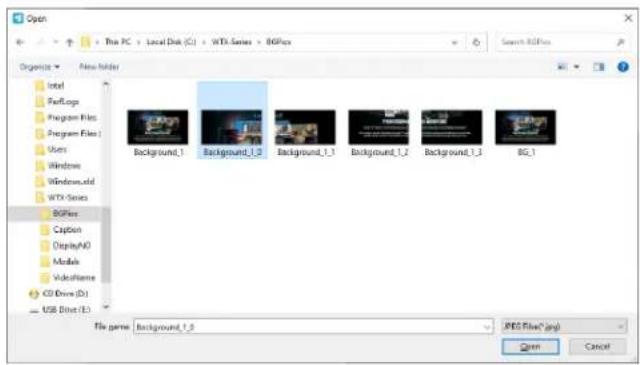The image size is (640, 365).
Task: Change view layout icon
Action: click(562, 67)
